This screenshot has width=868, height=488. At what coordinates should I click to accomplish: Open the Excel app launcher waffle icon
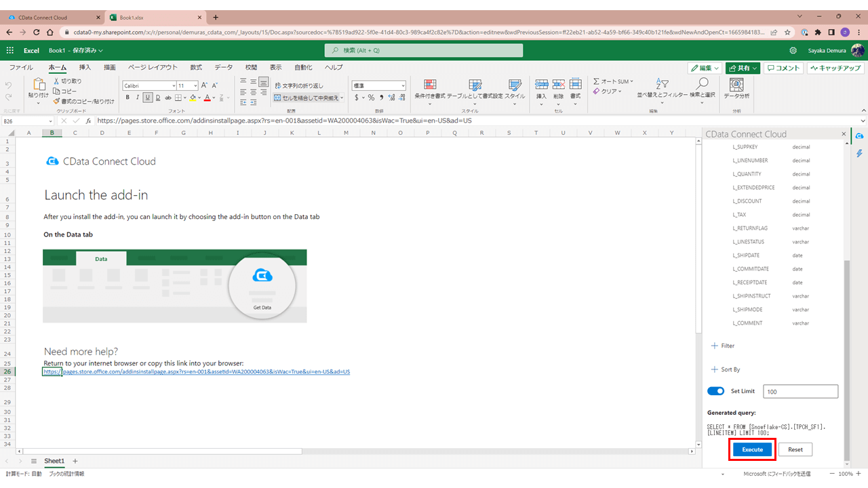click(10, 50)
